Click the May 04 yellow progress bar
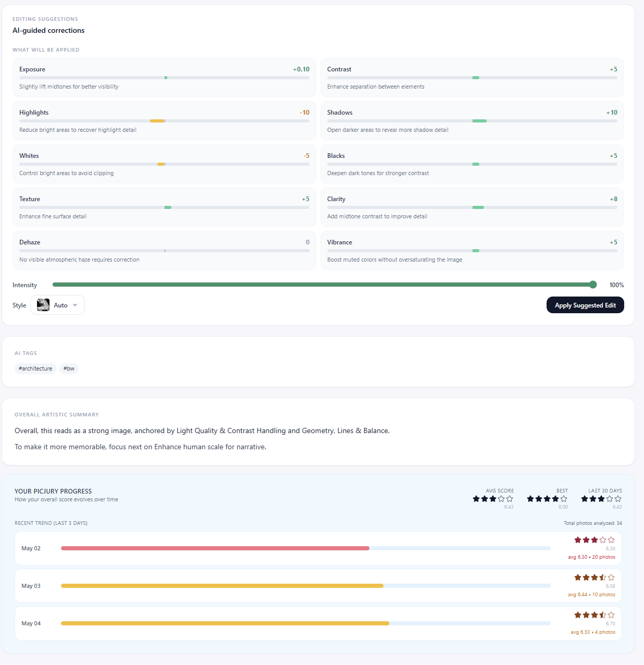This screenshot has height=665, width=644. click(x=225, y=623)
